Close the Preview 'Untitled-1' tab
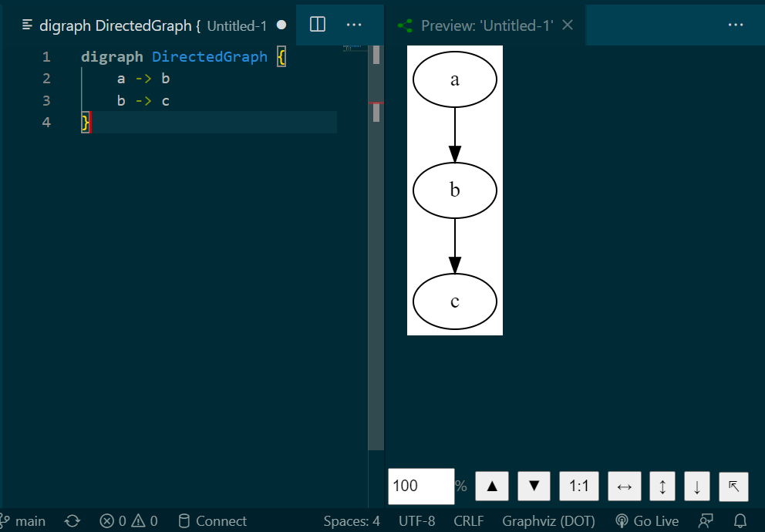This screenshot has height=532, width=765. click(568, 25)
